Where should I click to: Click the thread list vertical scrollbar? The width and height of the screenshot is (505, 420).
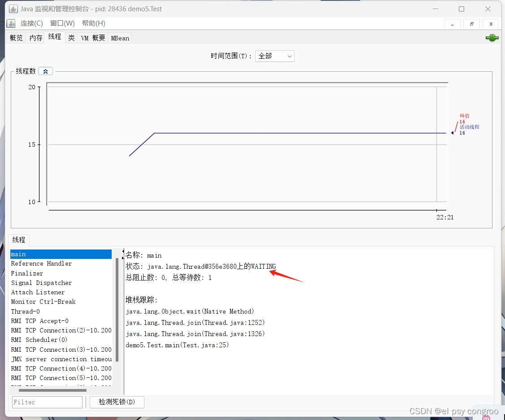(x=117, y=310)
